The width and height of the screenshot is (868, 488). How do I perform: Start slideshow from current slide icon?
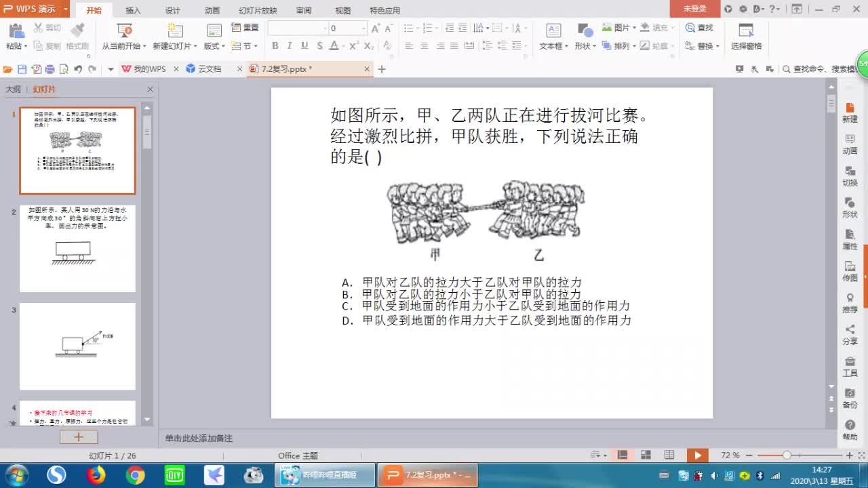[124, 30]
